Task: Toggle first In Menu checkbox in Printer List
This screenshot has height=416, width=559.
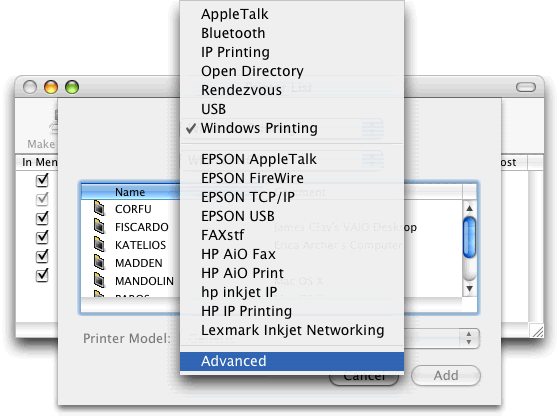Action: coord(42,180)
